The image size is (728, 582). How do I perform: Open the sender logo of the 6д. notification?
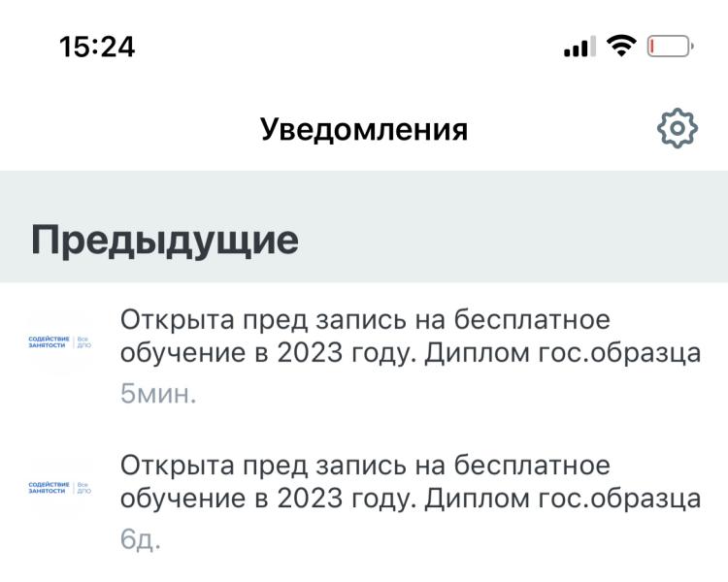click(60, 488)
